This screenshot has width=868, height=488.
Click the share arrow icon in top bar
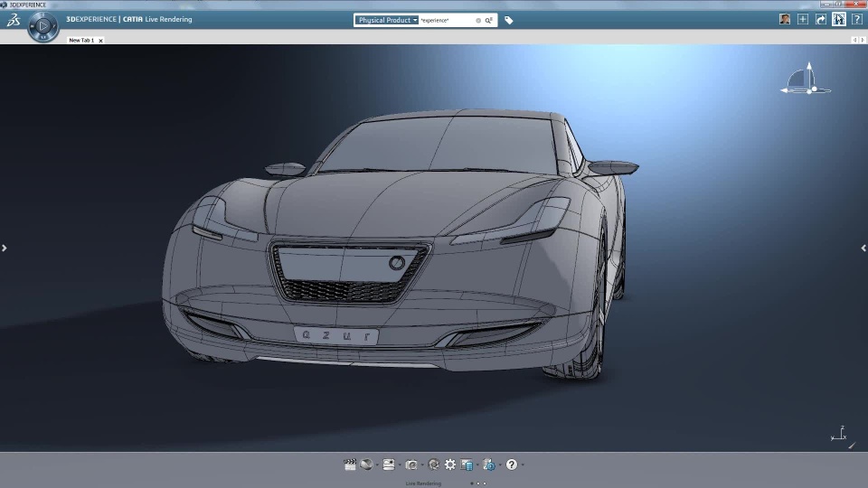[x=821, y=19]
